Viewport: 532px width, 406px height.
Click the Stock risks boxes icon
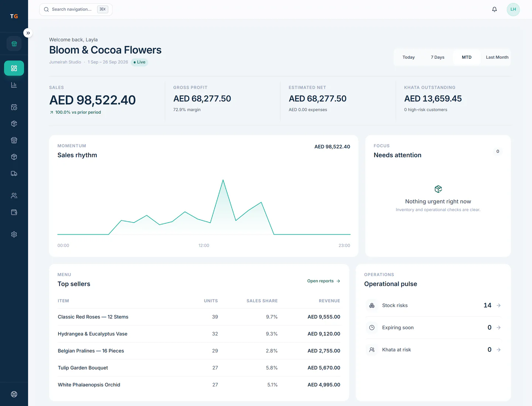[372, 305]
